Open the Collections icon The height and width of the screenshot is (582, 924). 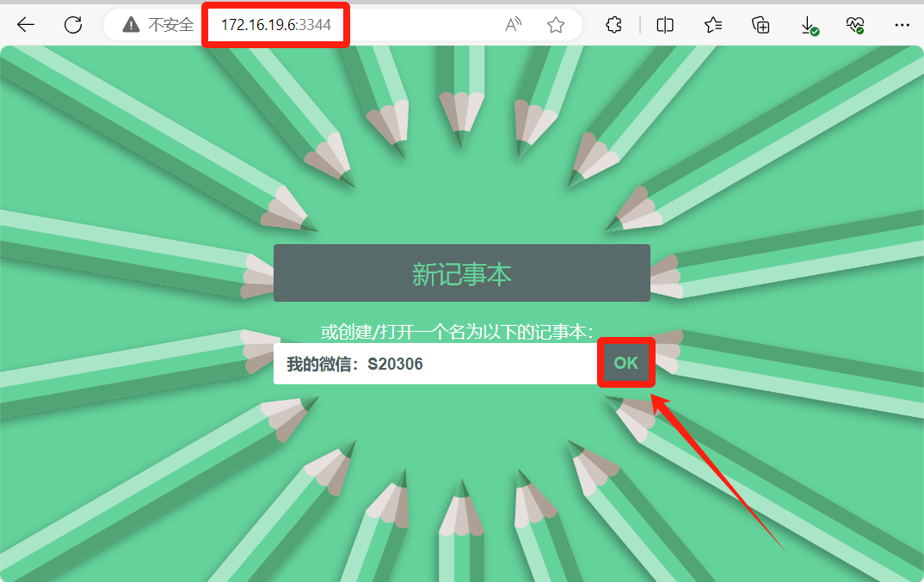[x=761, y=25]
